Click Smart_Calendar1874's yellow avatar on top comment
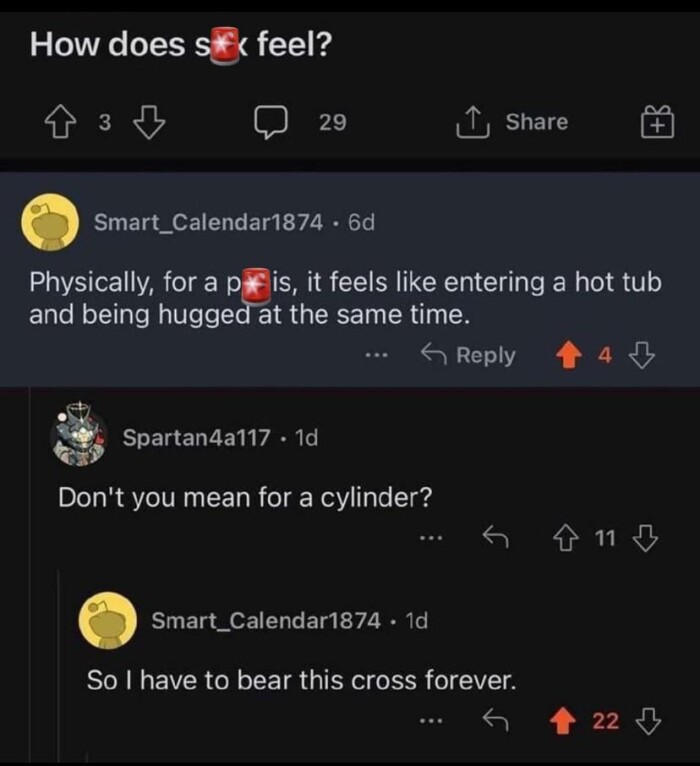Screen dimensions: 700x766 pos(50,222)
